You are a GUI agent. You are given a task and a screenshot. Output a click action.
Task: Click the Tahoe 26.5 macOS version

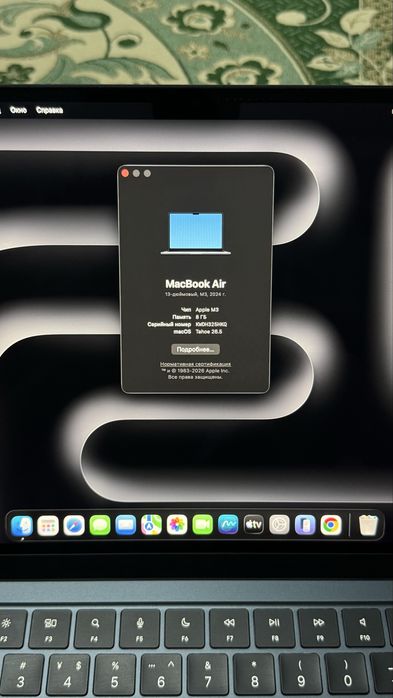coord(209,332)
